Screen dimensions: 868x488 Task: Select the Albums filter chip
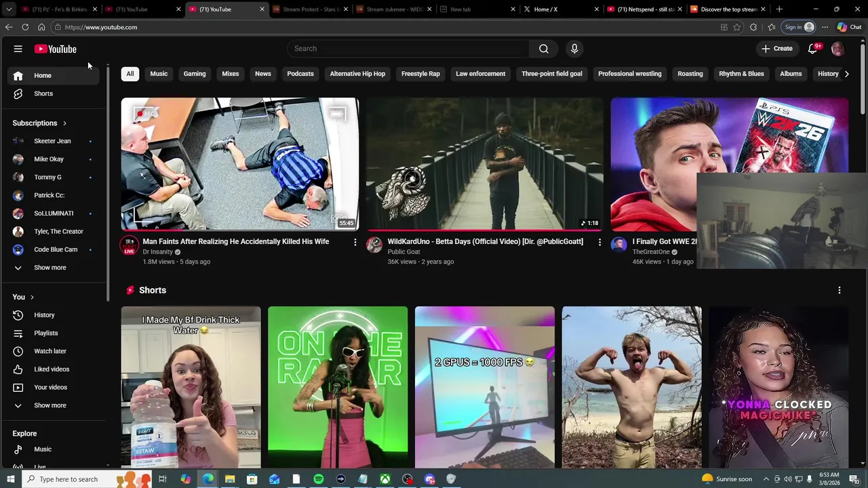(791, 74)
